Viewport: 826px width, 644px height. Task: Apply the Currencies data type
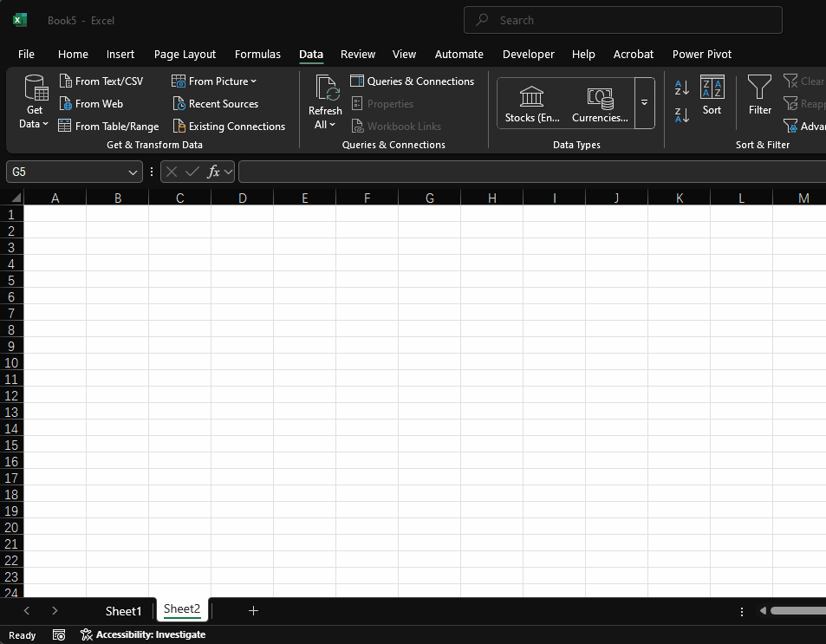(600, 101)
